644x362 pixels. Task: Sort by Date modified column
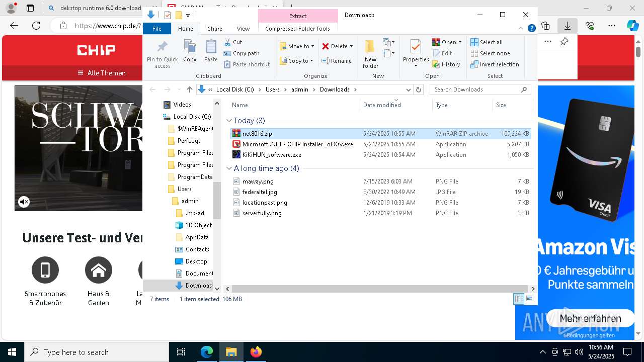(x=396, y=105)
